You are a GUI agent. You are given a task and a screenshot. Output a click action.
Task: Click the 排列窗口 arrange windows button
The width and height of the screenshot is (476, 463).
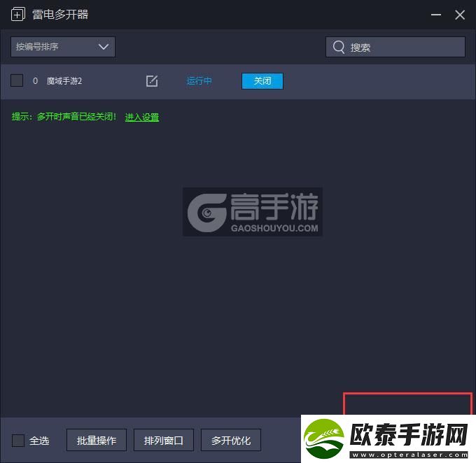[164, 440]
